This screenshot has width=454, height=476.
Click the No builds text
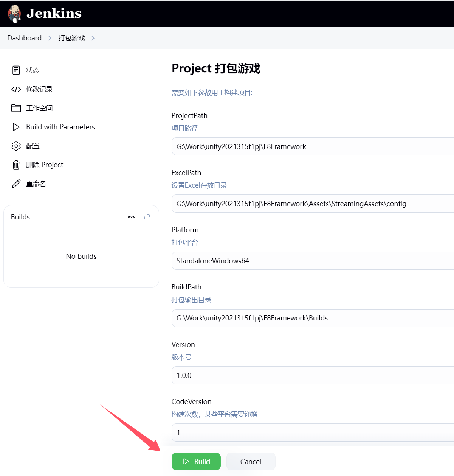(x=81, y=256)
